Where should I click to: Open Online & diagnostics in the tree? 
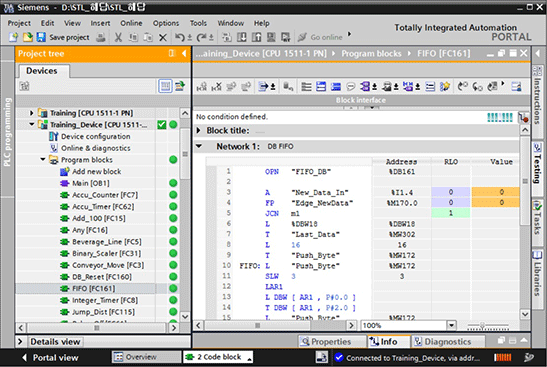pyautogui.click(x=96, y=148)
